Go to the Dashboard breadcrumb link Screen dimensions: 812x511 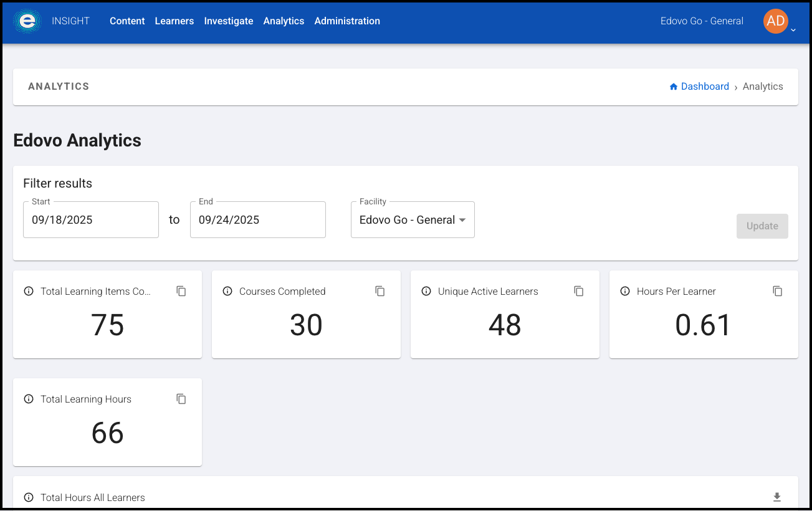[x=704, y=87]
